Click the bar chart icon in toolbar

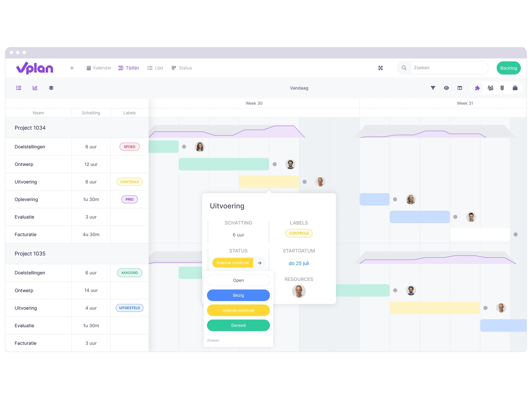click(35, 88)
